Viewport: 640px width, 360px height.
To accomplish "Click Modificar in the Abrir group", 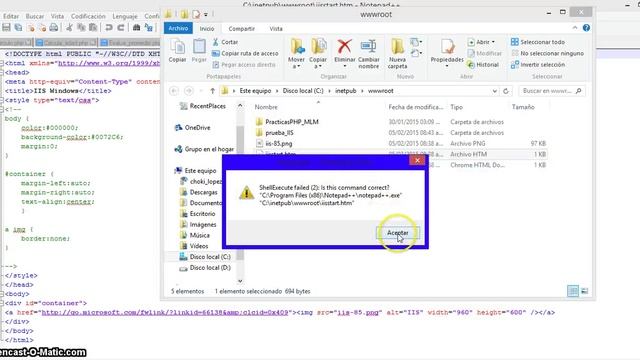I will (484, 53).
